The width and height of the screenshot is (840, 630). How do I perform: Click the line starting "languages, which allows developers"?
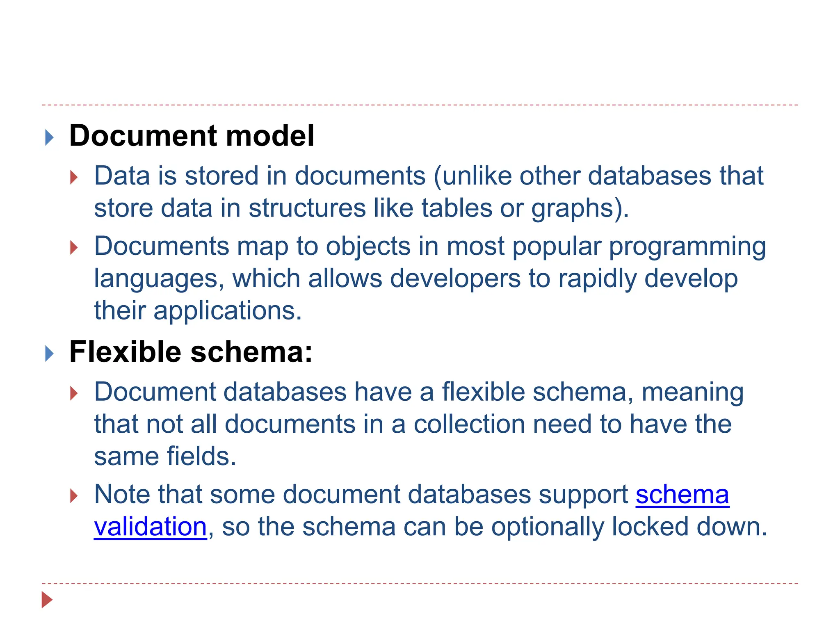pyautogui.click(x=415, y=278)
